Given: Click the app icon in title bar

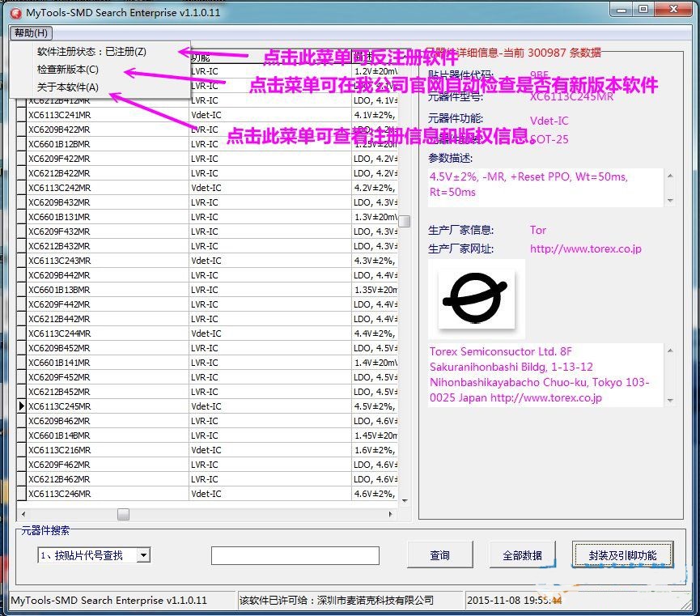Looking at the screenshot, I should pyautogui.click(x=16, y=13).
